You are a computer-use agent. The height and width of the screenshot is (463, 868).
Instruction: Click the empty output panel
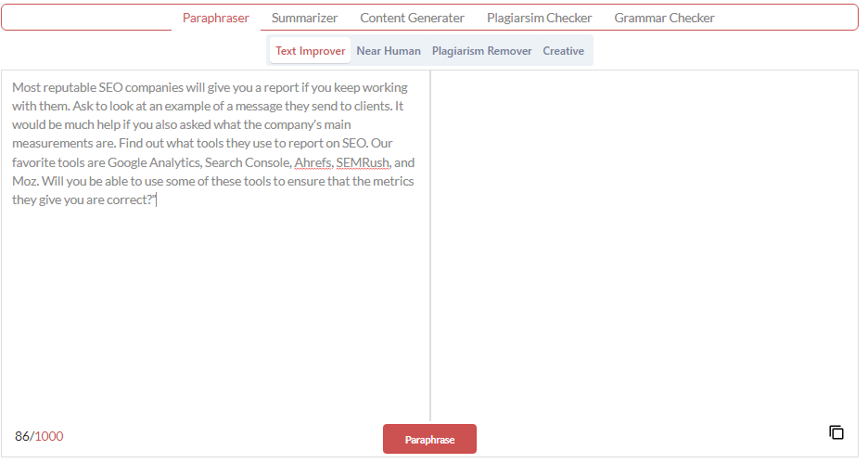point(645,244)
